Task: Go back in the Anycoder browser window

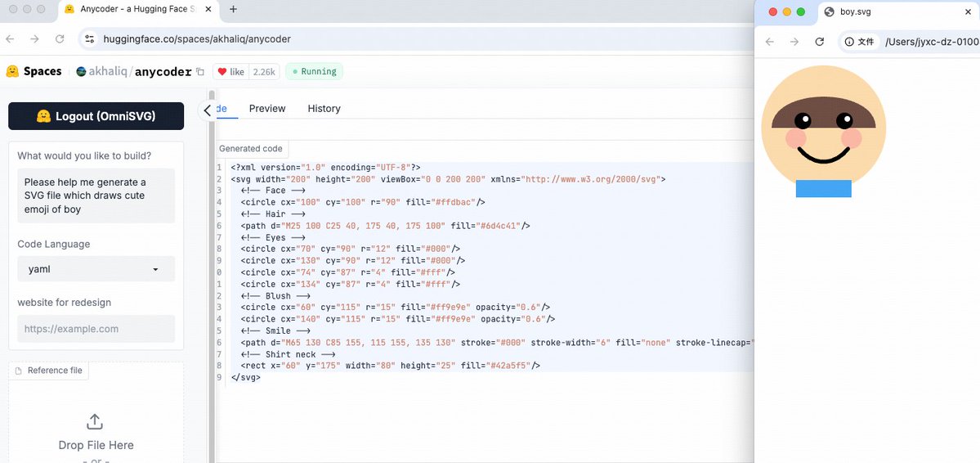Action: 10,38
